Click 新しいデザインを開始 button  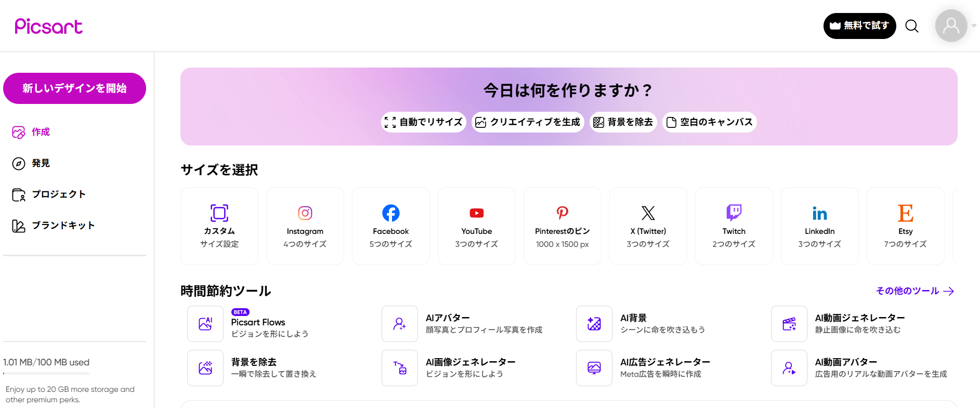74,88
